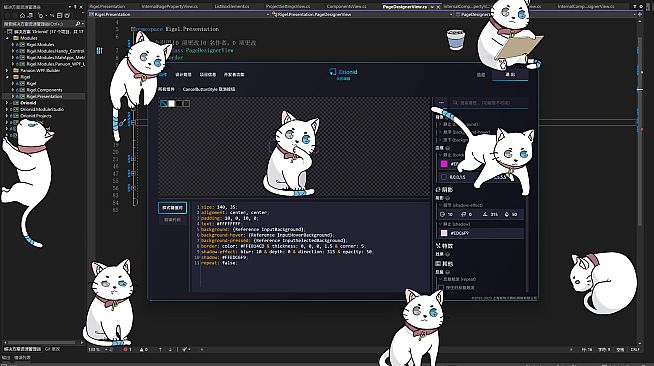
Task: Collapse the 模糊 (shadow-effect) property group
Action: pyautogui.click(x=440, y=205)
